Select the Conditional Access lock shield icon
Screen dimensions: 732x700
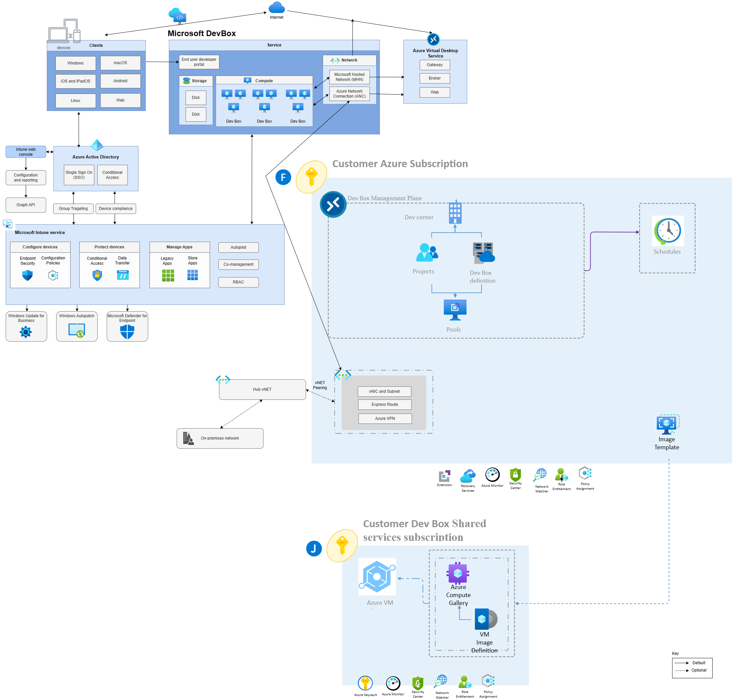(97, 275)
